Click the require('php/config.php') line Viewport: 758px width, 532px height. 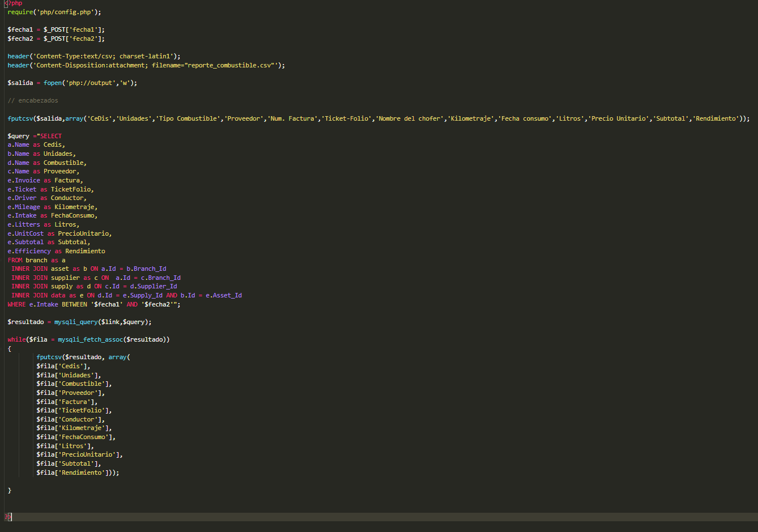[54, 12]
